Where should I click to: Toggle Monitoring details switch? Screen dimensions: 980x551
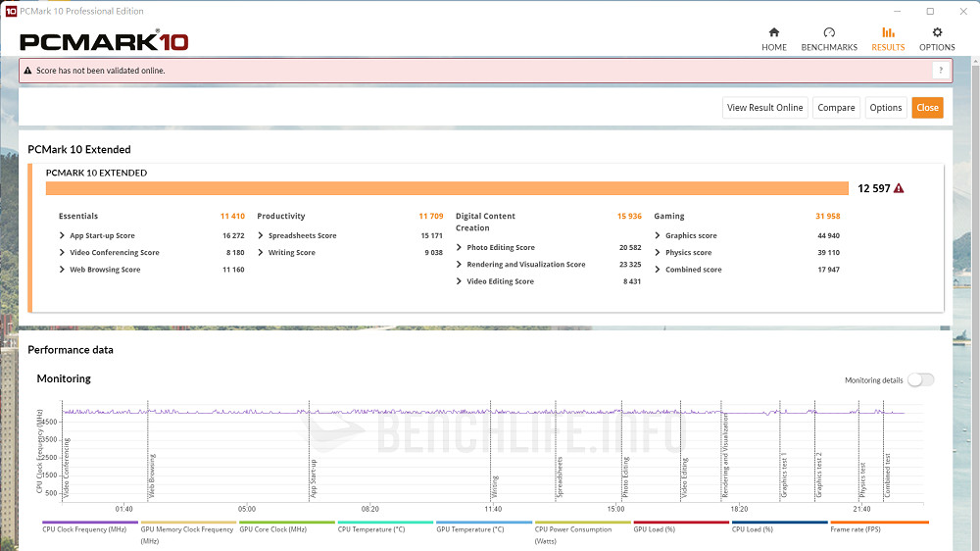[x=920, y=380]
